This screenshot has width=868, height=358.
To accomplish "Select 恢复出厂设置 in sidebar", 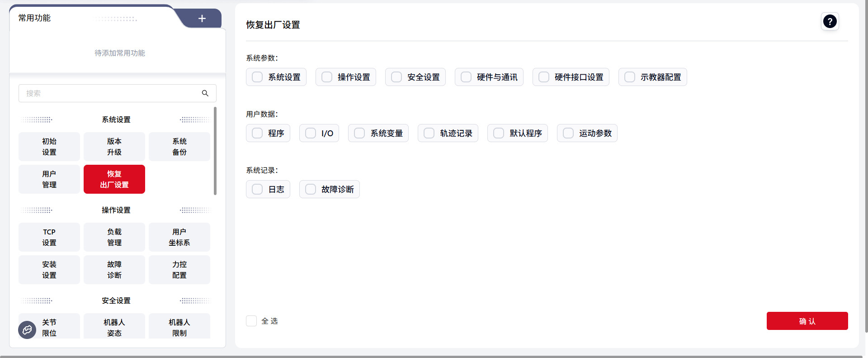I will tap(114, 179).
